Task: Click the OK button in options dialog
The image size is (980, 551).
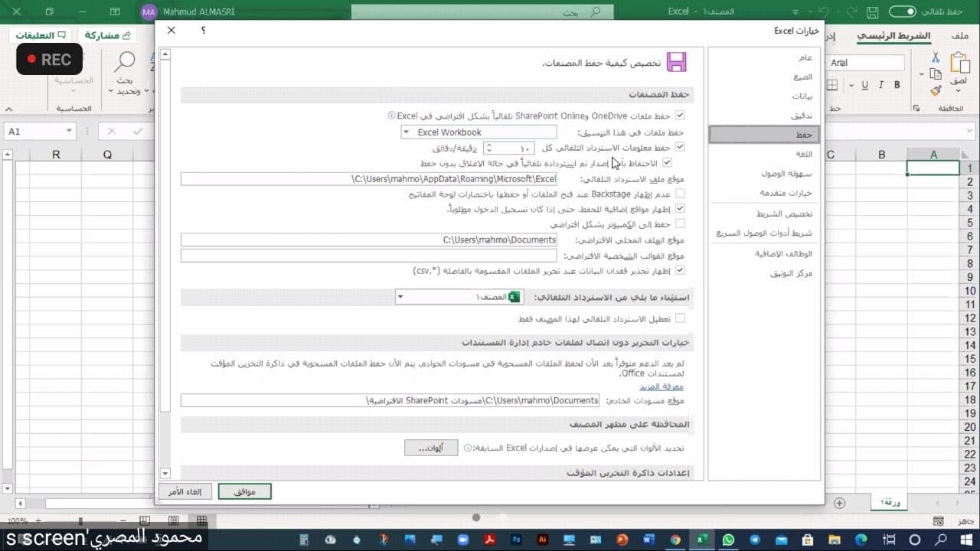Action: [245, 491]
